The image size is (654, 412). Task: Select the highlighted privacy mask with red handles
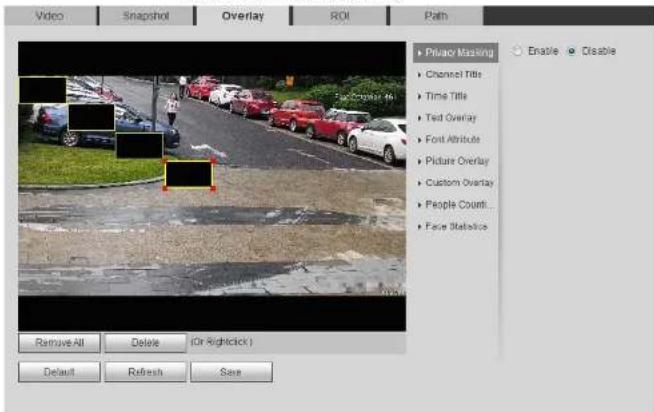pos(189,174)
